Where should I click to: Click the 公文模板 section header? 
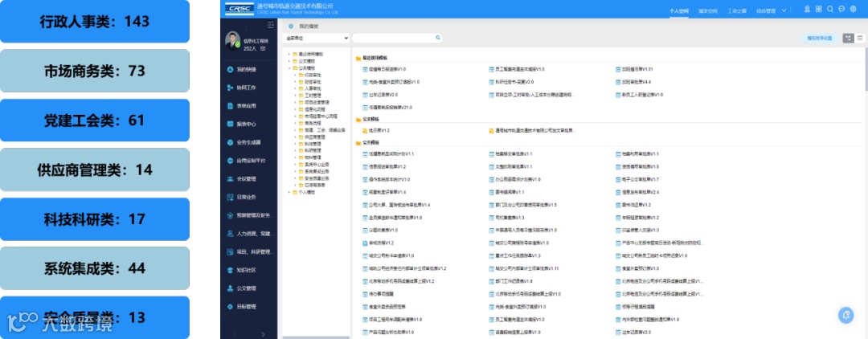[x=370, y=119]
